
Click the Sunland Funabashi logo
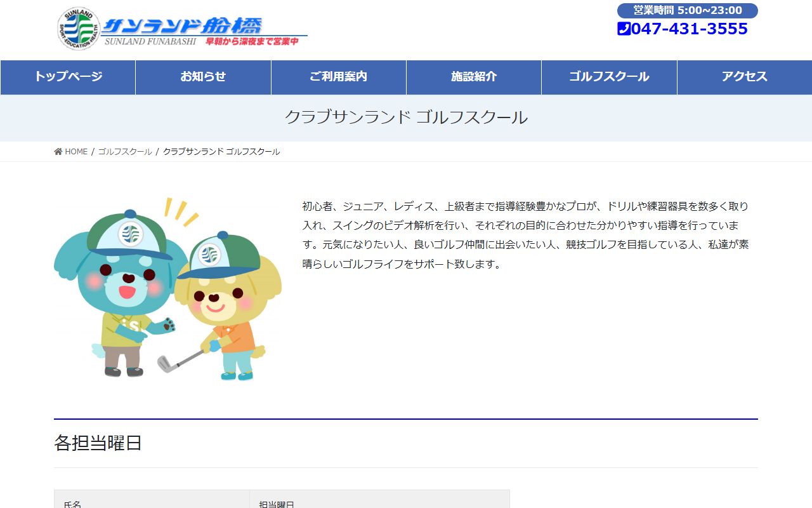pos(181,29)
